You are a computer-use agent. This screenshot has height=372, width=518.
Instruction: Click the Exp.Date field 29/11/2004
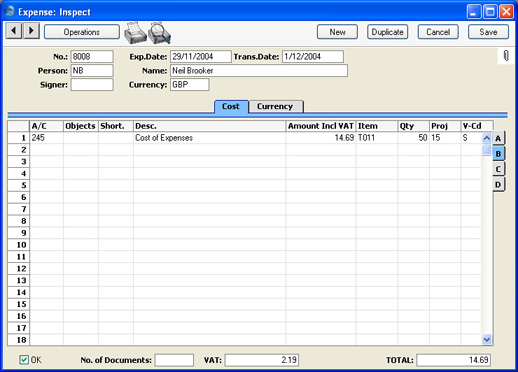pos(201,56)
